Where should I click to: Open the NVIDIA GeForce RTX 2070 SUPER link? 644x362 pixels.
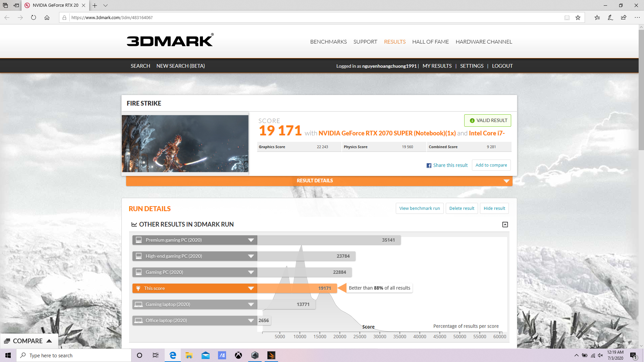click(387, 133)
